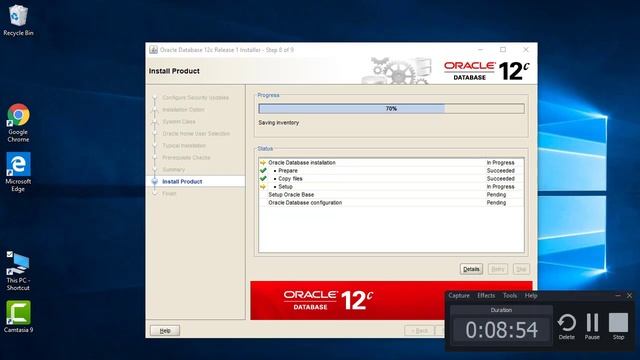Open the Effects menu in recorder
Image resolution: width=640 pixels, height=360 pixels.
click(486, 296)
